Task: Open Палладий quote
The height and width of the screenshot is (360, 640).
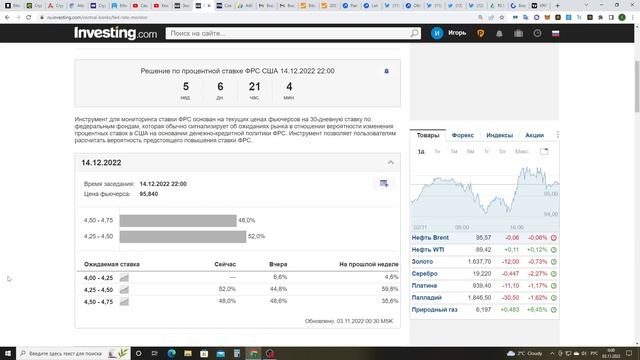Action: [x=427, y=298]
